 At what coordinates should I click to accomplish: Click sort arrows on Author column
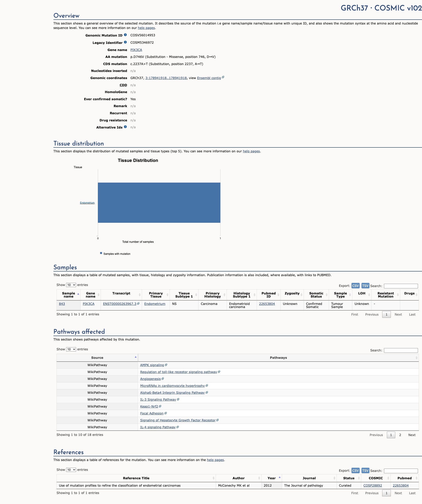(x=259, y=478)
